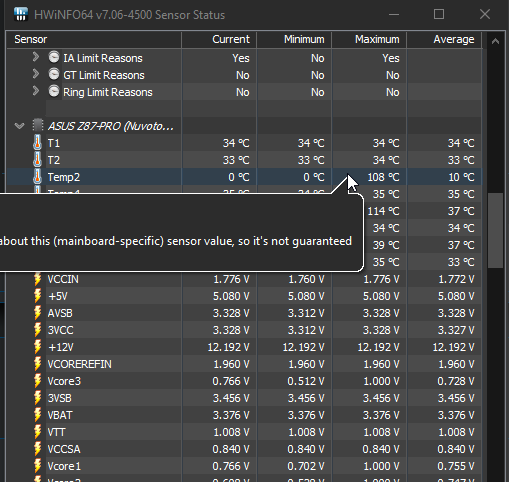Click the +12V voltage bolt icon
Viewport: 509px width, 482px height.
(x=38, y=347)
